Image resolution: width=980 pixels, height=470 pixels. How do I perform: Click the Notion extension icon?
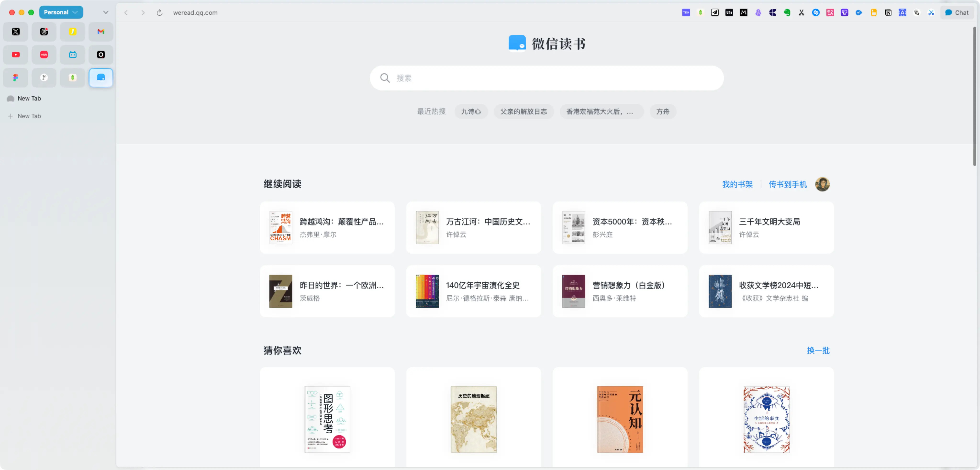point(888,12)
